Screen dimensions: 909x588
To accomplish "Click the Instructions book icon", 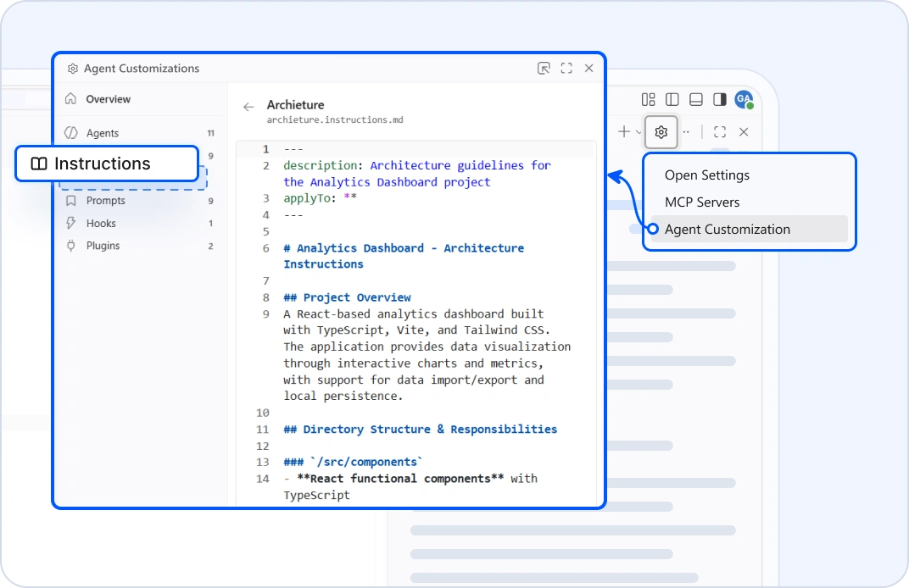I will point(39,164).
